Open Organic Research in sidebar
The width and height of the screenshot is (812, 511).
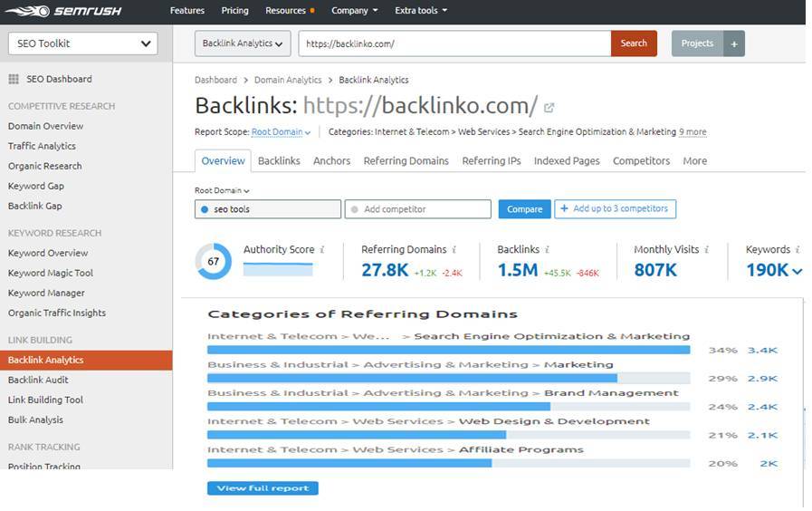(x=45, y=166)
